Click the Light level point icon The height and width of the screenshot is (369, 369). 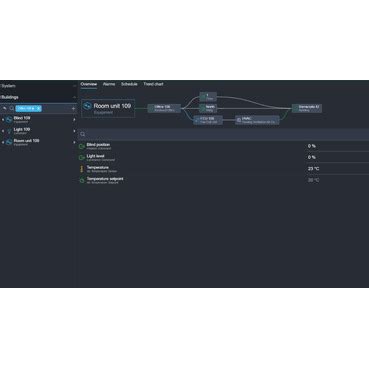(82, 157)
